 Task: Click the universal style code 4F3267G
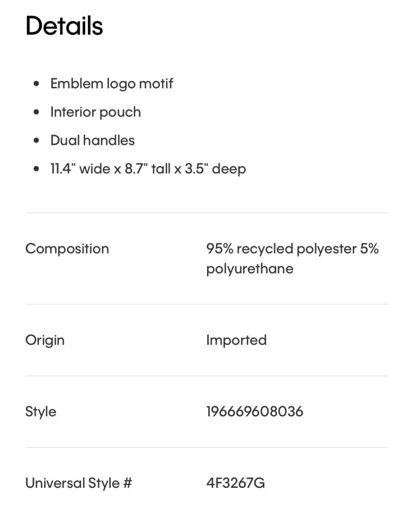(235, 483)
